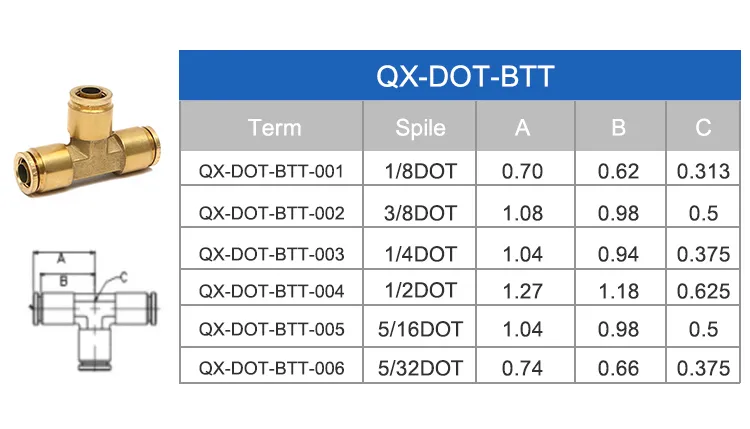Viewport: 750px width, 429px height.
Task: Click column header C
Action: tap(703, 127)
